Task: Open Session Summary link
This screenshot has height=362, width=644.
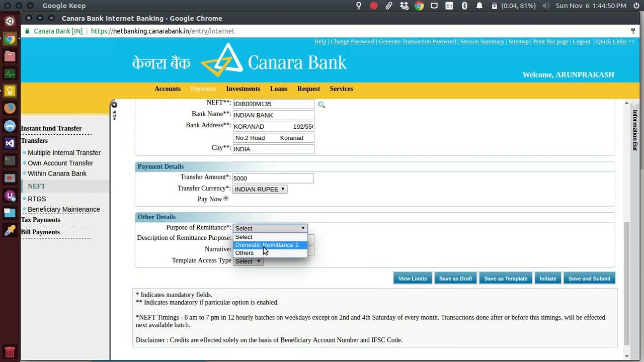Action: (x=482, y=41)
